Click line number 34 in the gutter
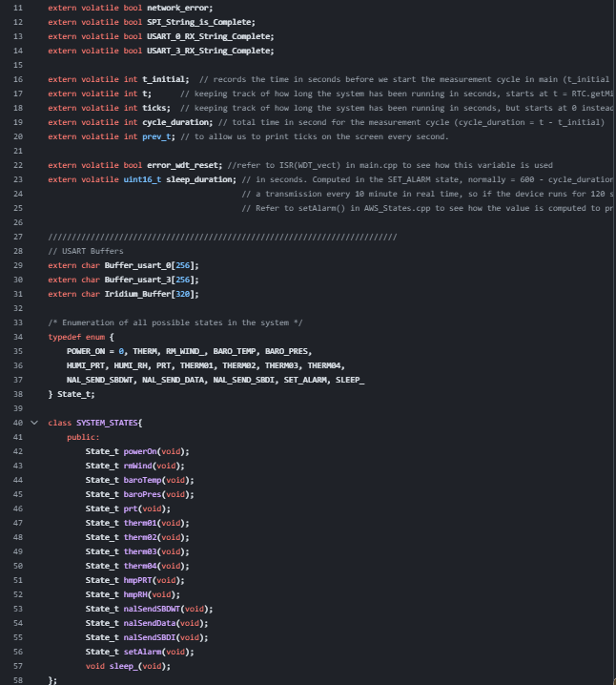This screenshot has height=685, width=616. coord(18,337)
